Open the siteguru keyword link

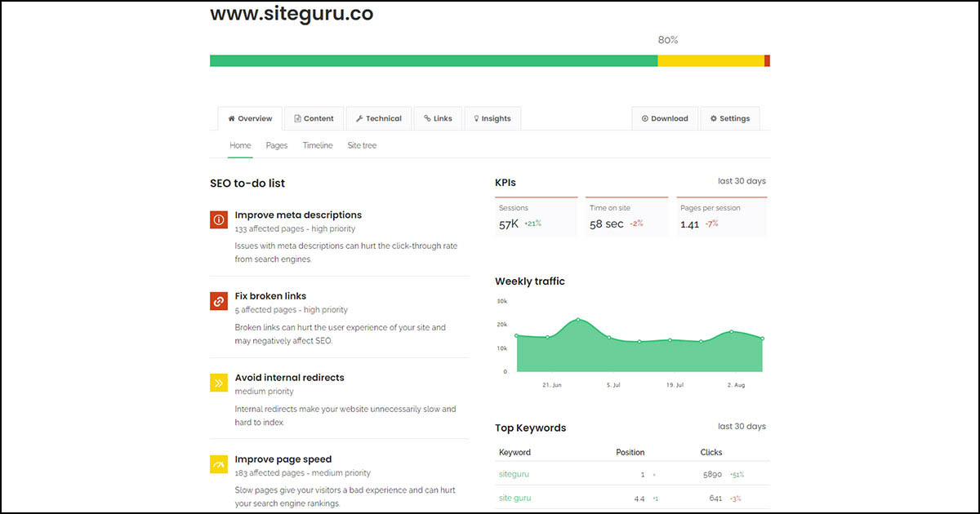coord(514,474)
